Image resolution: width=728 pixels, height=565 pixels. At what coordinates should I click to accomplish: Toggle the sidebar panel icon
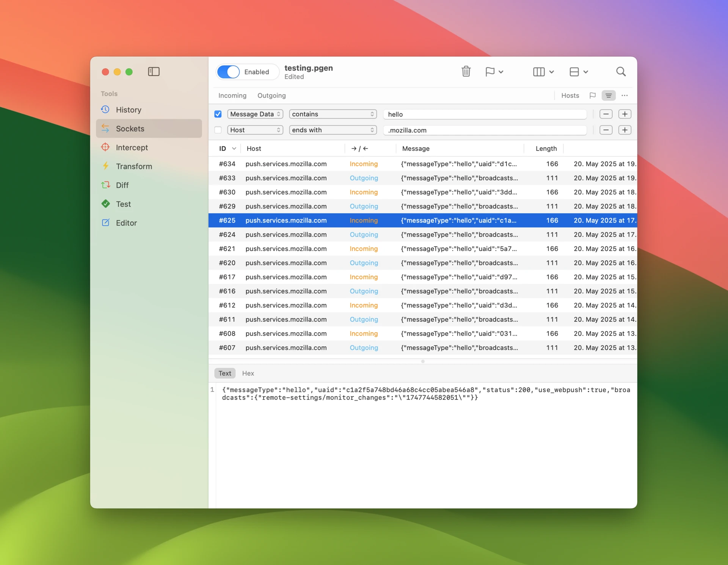(x=154, y=71)
